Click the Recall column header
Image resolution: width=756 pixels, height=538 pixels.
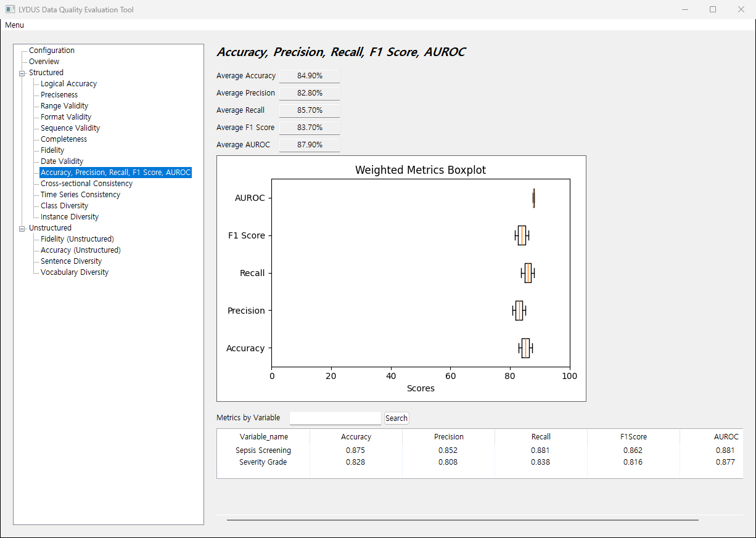click(x=541, y=437)
